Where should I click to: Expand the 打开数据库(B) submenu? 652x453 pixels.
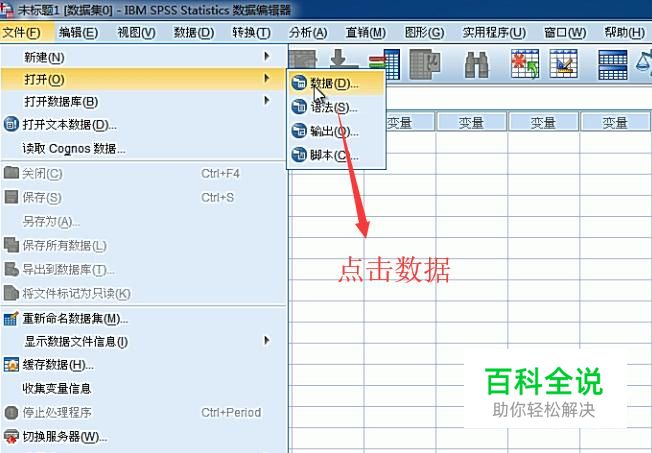pyautogui.click(x=144, y=101)
